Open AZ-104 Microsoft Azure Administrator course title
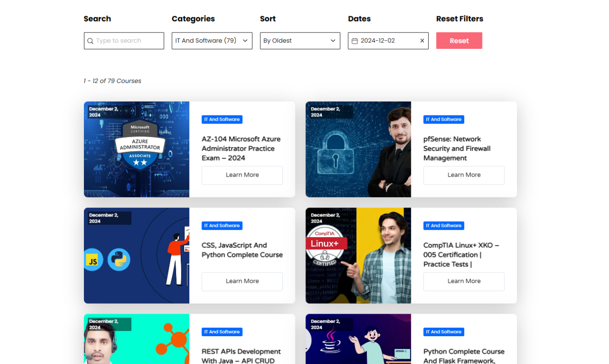 (241, 148)
